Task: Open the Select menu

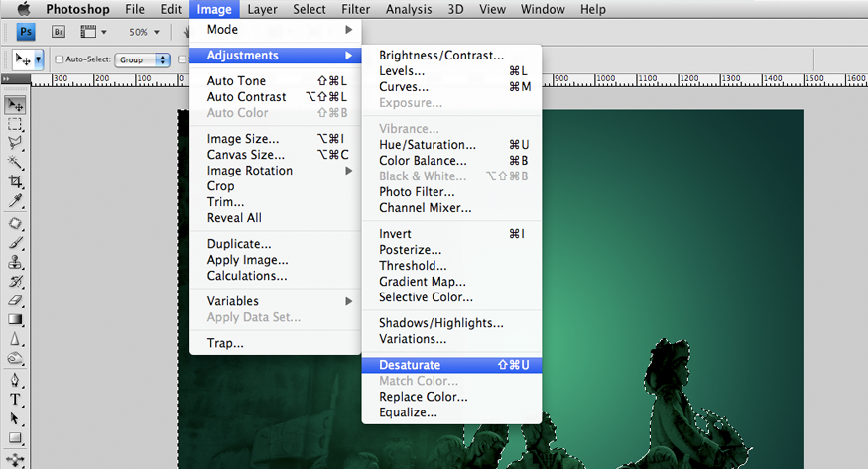Action: (x=309, y=9)
